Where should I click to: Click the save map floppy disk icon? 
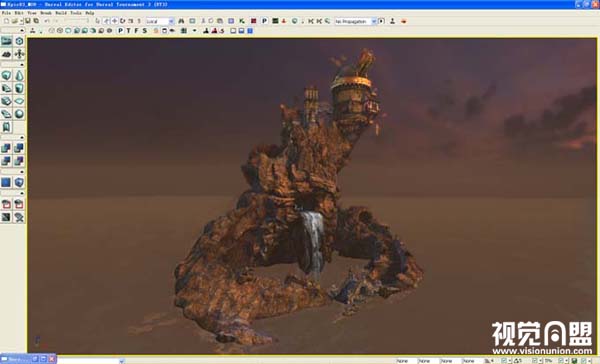pos(28,21)
